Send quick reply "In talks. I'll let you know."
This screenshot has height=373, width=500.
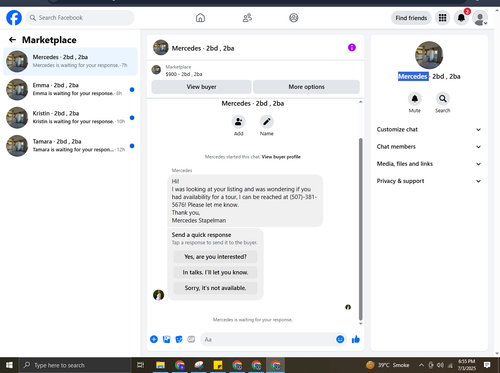pos(215,272)
